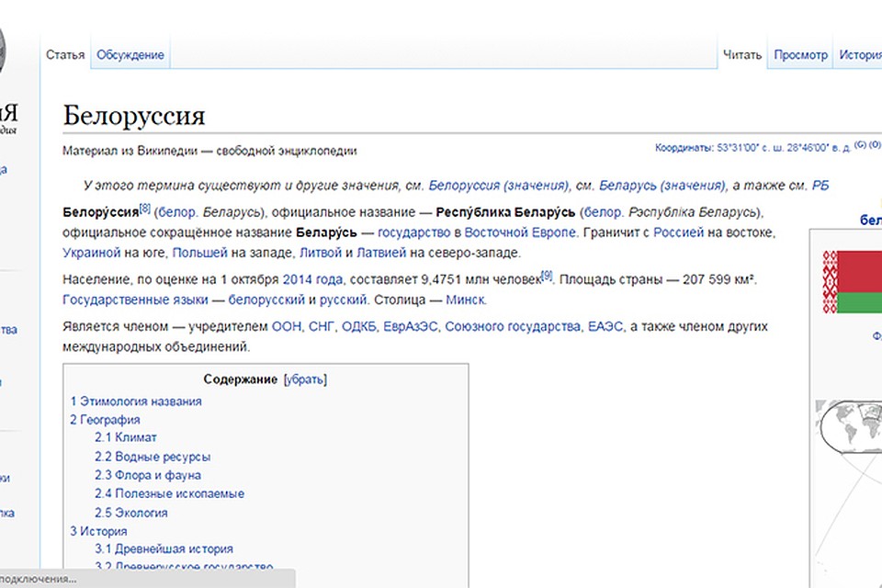Open the СНГ link
Image resolution: width=882 pixels, height=588 pixels.
pos(322,326)
